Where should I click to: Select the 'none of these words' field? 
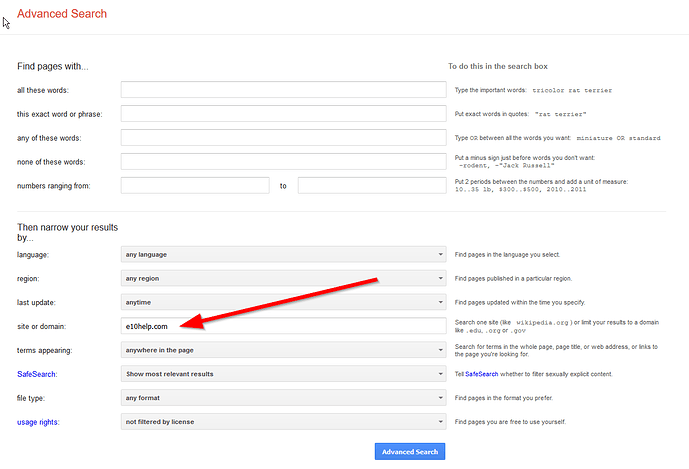click(282, 161)
